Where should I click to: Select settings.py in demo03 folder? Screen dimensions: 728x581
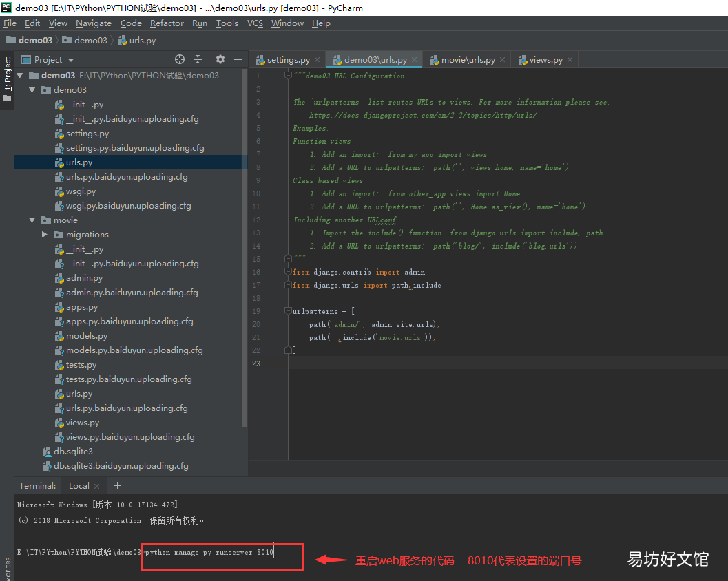click(x=87, y=134)
